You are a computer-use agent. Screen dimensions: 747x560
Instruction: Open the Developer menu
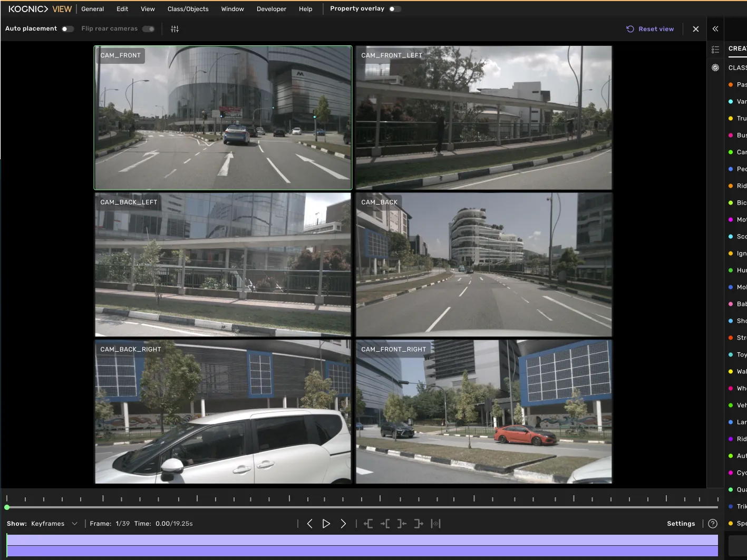click(x=271, y=9)
